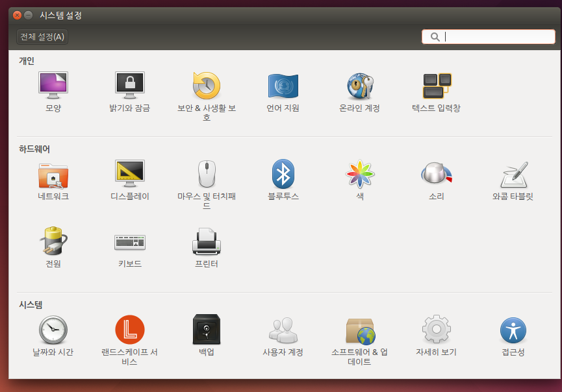Open the 프린터 printer settings icon
This screenshot has width=562, height=392.
point(207,241)
